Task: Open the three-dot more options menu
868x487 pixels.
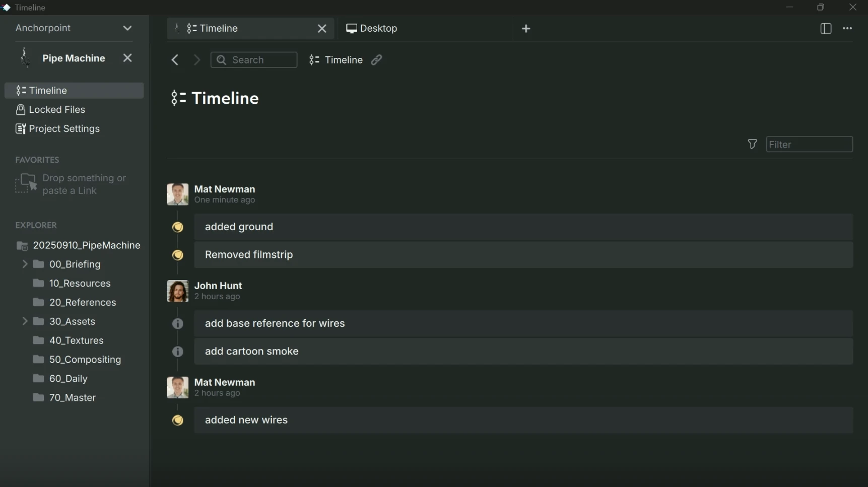Action: pos(847,29)
